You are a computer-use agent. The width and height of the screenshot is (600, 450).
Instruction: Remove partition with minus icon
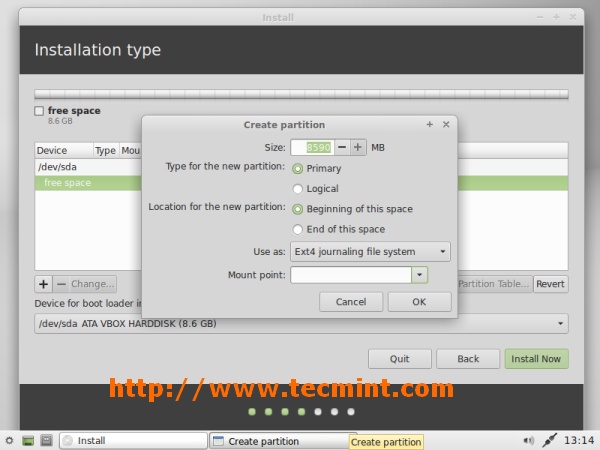pos(61,284)
